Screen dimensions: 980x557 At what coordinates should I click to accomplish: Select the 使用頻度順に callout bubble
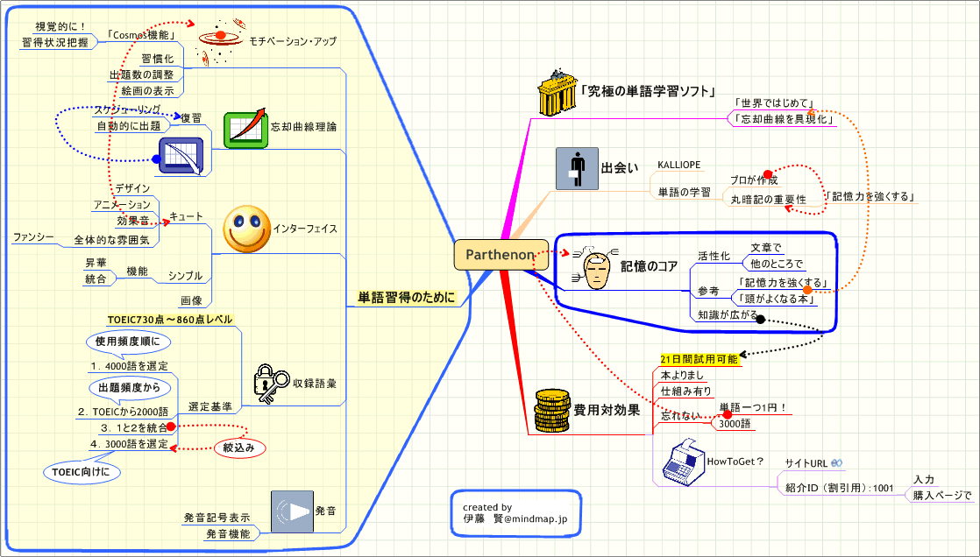coord(128,341)
